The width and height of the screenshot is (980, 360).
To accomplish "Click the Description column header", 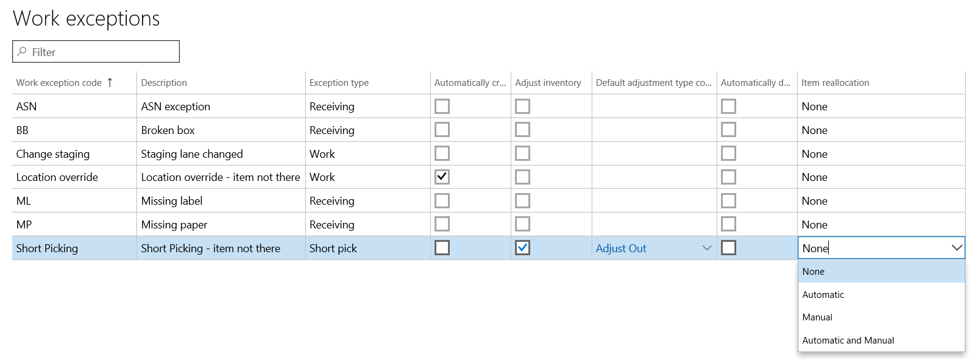I will (164, 83).
